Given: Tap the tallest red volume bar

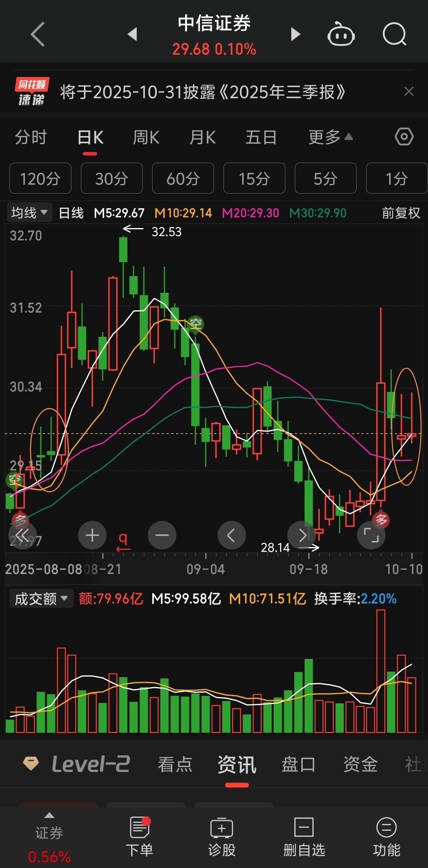Looking at the screenshot, I should 381,671.
